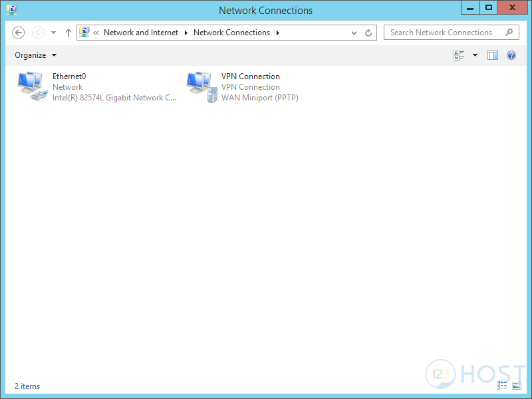Select 'Network and Internet' in the breadcrumb
Viewport: 532px width, 399px height.
pyautogui.click(x=141, y=33)
